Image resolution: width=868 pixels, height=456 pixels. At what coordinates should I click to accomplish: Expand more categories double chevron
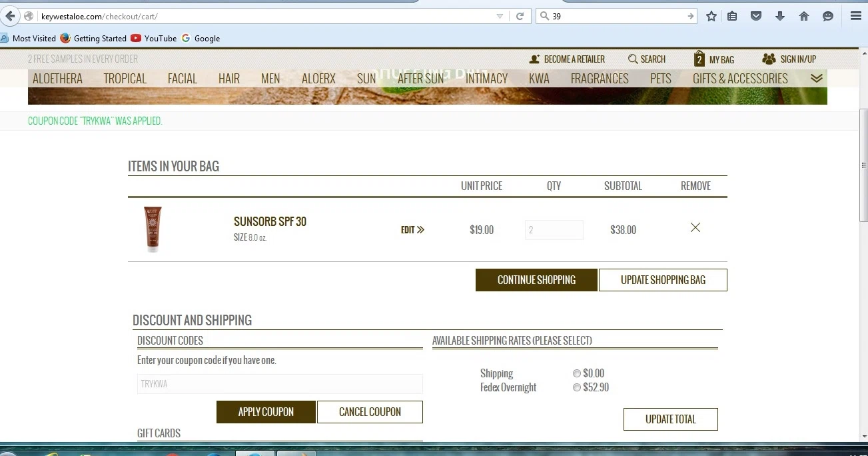pos(817,79)
